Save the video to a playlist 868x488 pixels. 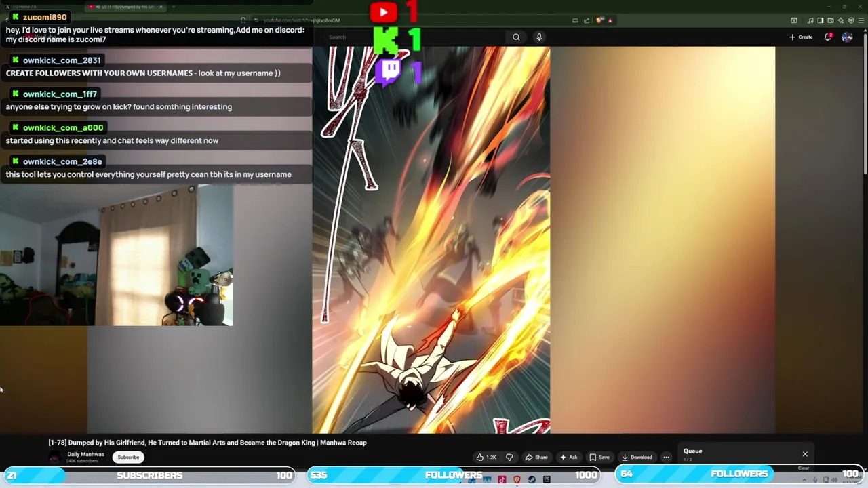coord(599,457)
